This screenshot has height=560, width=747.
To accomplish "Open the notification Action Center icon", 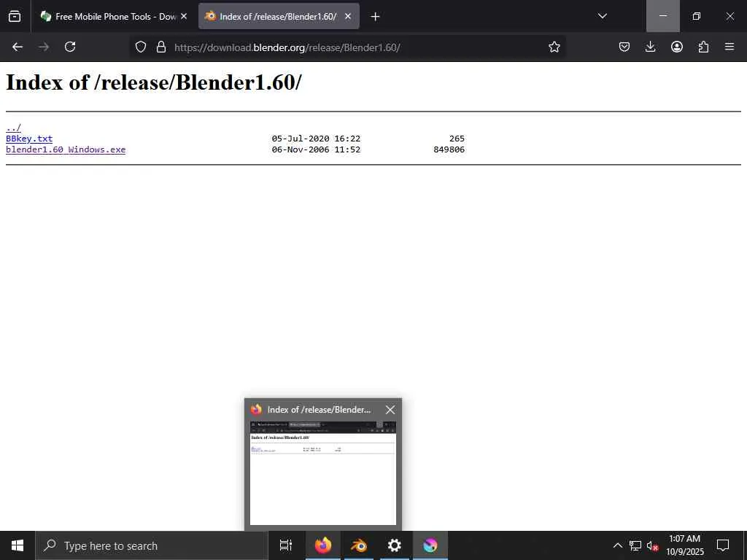I will click(x=723, y=545).
